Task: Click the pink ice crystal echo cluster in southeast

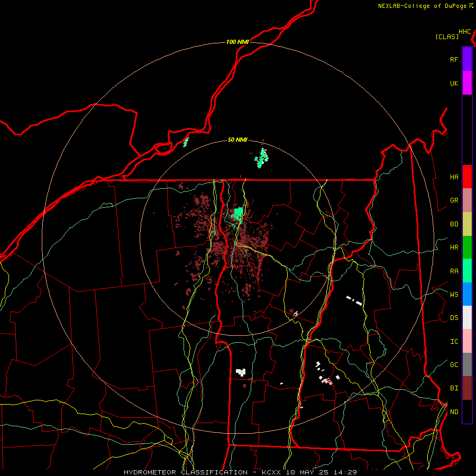Action: click(327, 381)
